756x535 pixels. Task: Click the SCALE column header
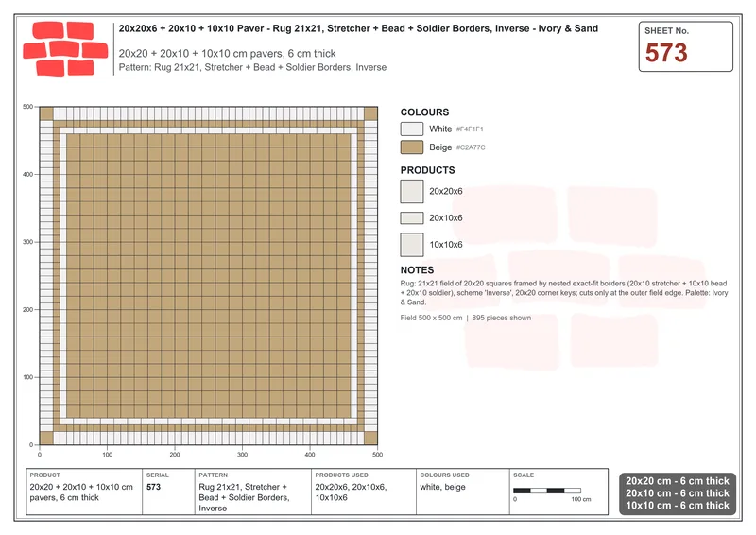(524, 475)
